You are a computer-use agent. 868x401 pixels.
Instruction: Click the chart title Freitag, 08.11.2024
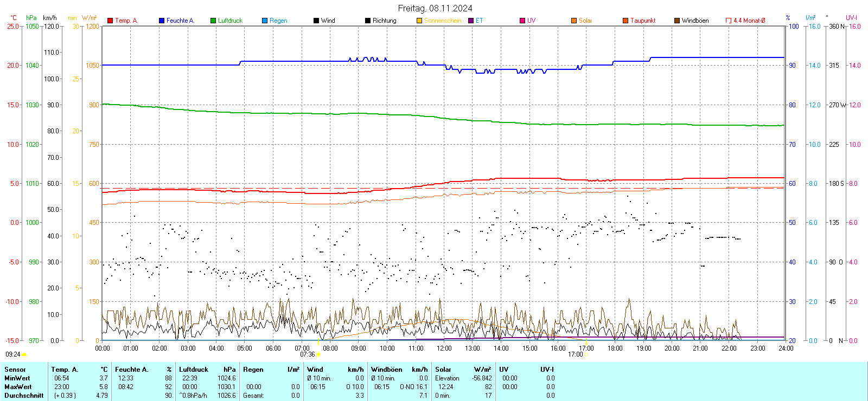(435, 8)
